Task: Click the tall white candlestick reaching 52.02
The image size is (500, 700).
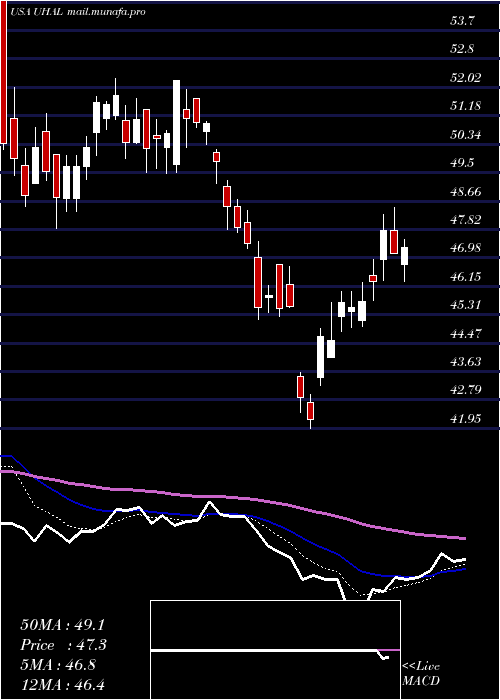Action: [177, 123]
